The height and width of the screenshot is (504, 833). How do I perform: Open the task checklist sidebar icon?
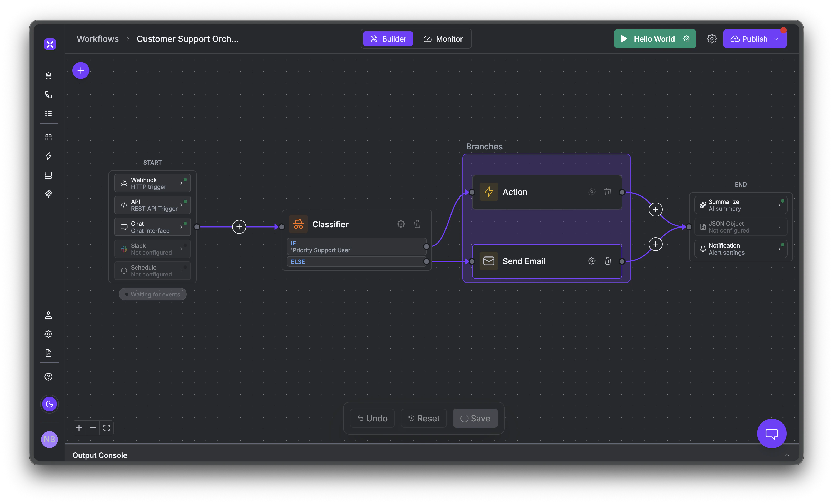tap(49, 113)
